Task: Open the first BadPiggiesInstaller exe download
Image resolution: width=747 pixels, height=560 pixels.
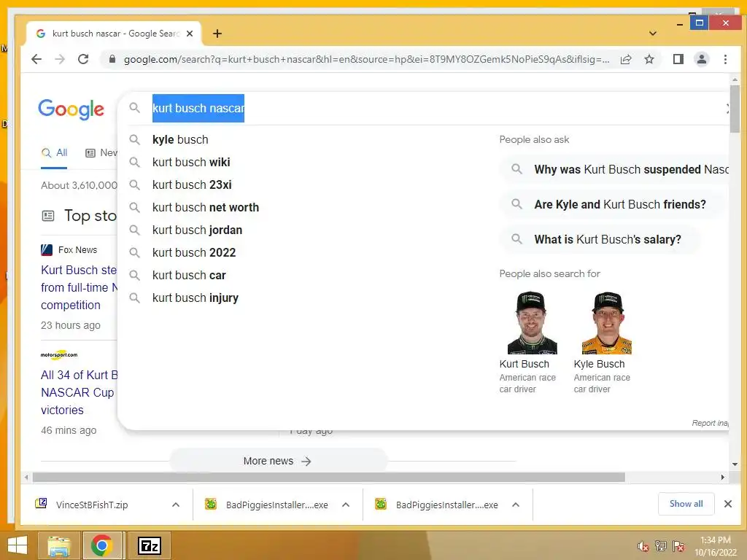Action: click(267, 505)
